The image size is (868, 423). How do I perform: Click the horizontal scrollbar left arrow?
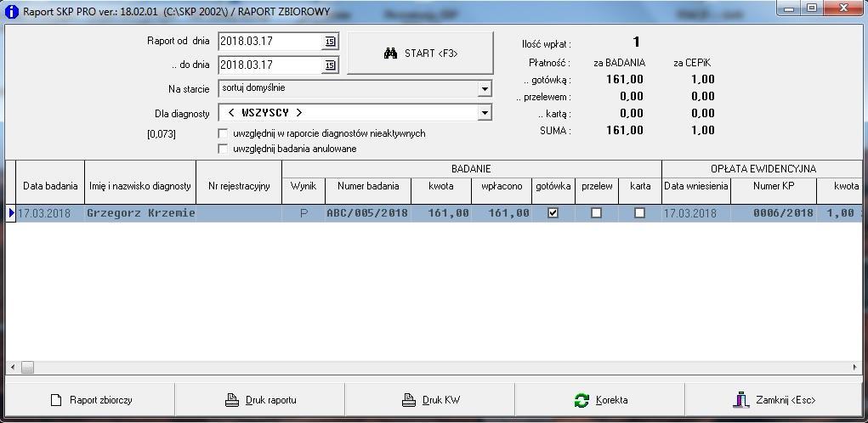(13, 367)
